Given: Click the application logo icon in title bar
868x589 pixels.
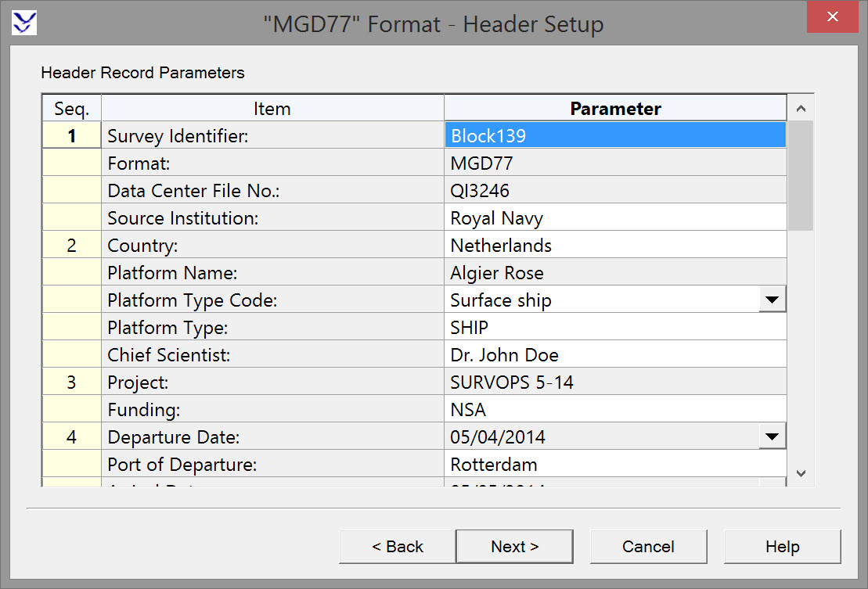Looking at the screenshot, I should (x=24, y=23).
